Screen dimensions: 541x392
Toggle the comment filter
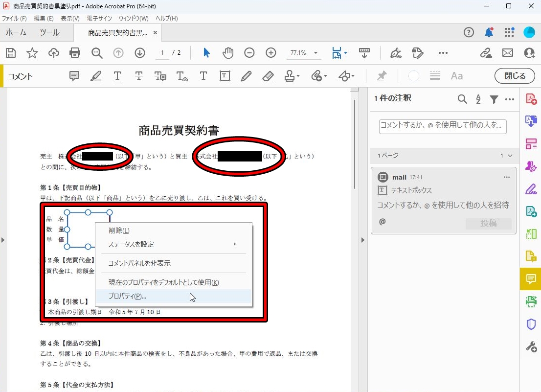point(494,99)
